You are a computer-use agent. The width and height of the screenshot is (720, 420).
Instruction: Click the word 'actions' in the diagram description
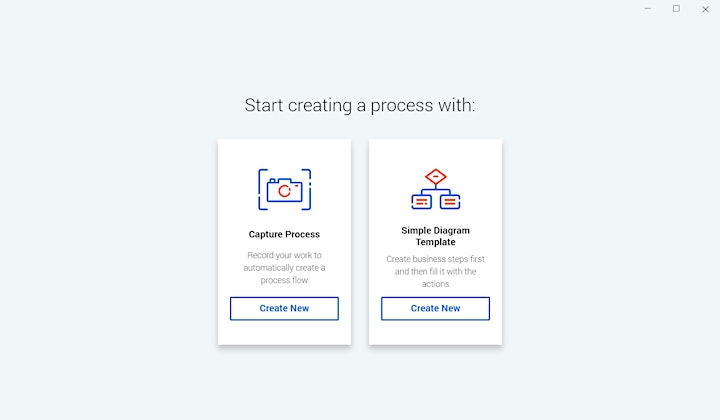click(435, 284)
